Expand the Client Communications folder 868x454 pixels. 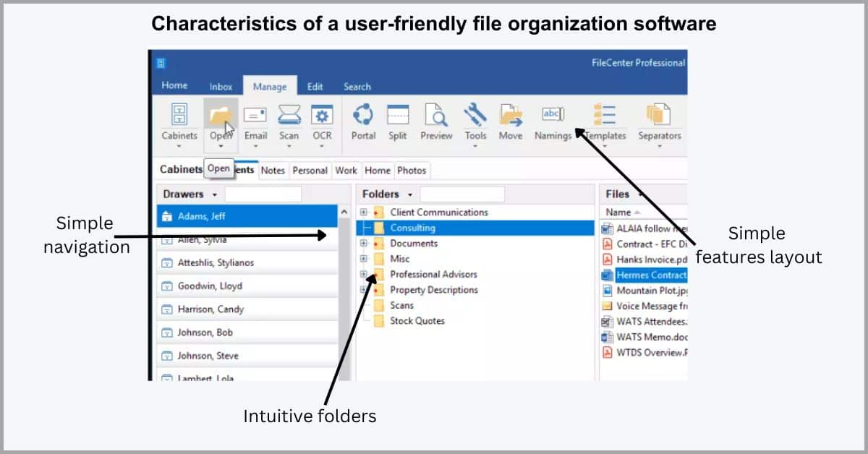[x=364, y=213]
